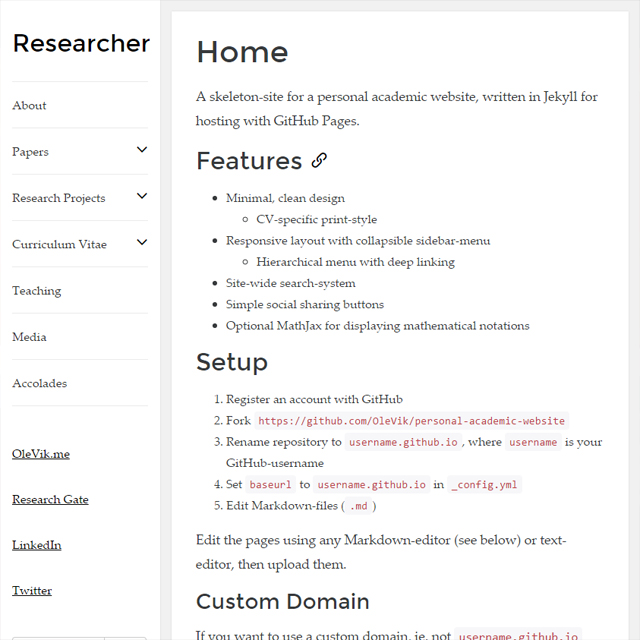Expand the Papers submenu chevron
The height and width of the screenshot is (640, 640).
point(142,150)
